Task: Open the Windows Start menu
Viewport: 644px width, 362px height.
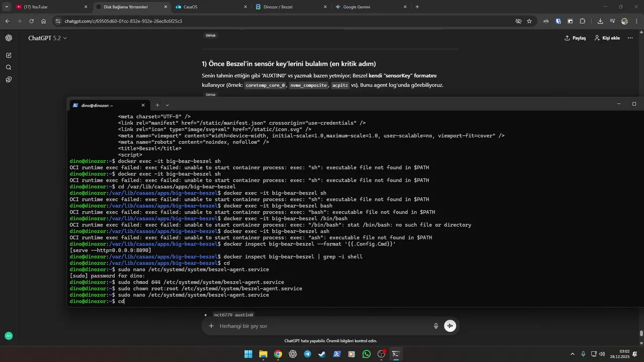Action: (248, 354)
